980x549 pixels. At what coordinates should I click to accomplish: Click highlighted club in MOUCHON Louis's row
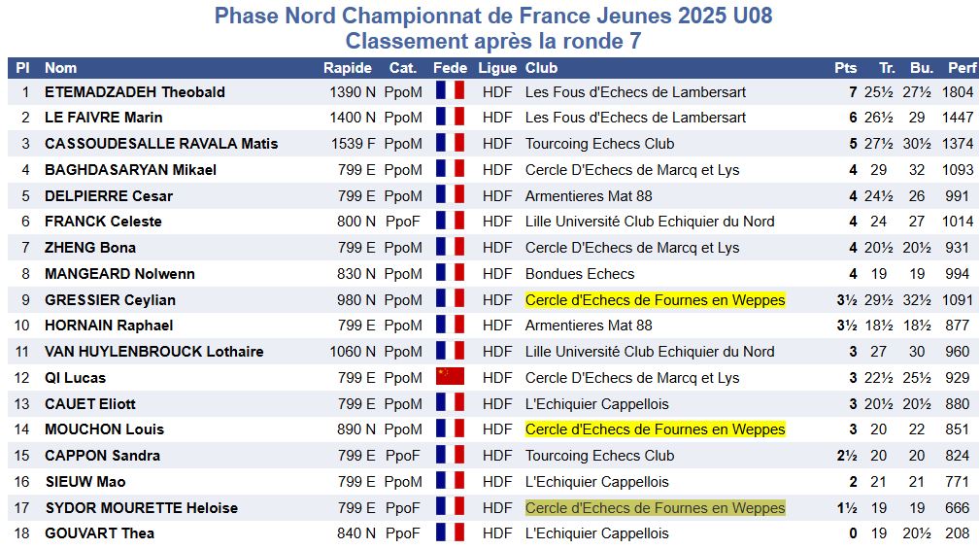click(655, 429)
